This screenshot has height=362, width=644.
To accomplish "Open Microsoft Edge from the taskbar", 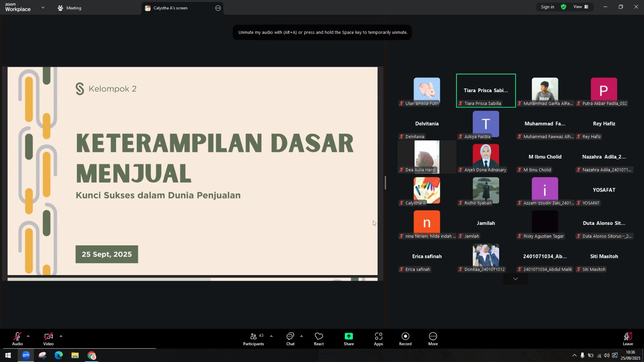I will [x=59, y=356].
